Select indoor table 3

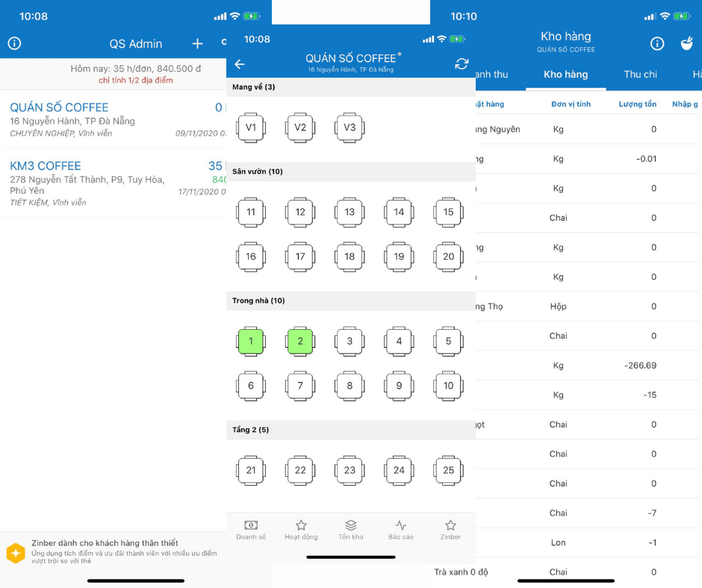[x=350, y=341]
